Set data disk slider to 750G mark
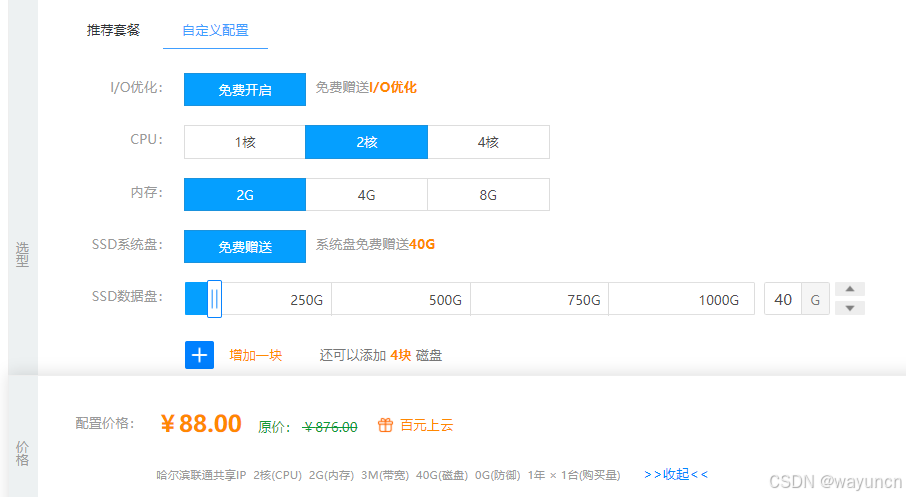 (584, 300)
